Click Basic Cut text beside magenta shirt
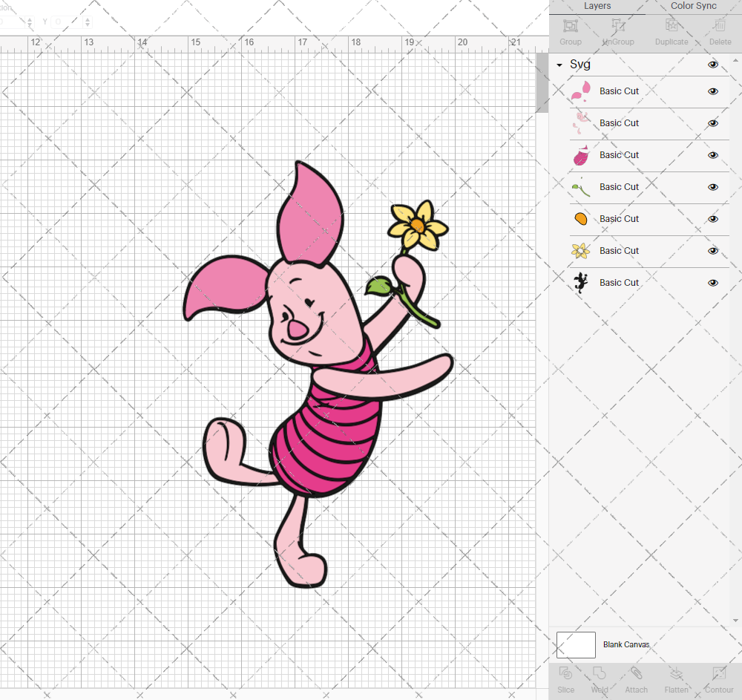This screenshot has height=700, width=742. tap(619, 154)
